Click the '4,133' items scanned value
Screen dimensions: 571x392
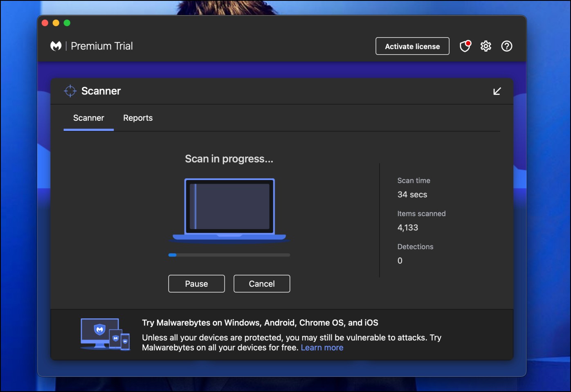coord(408,228)
